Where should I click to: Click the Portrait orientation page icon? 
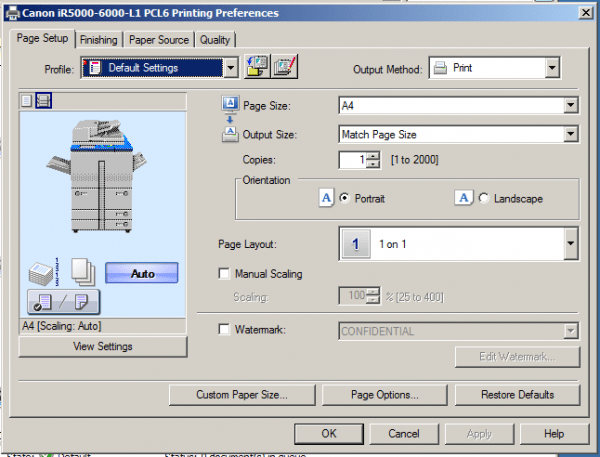326,197
